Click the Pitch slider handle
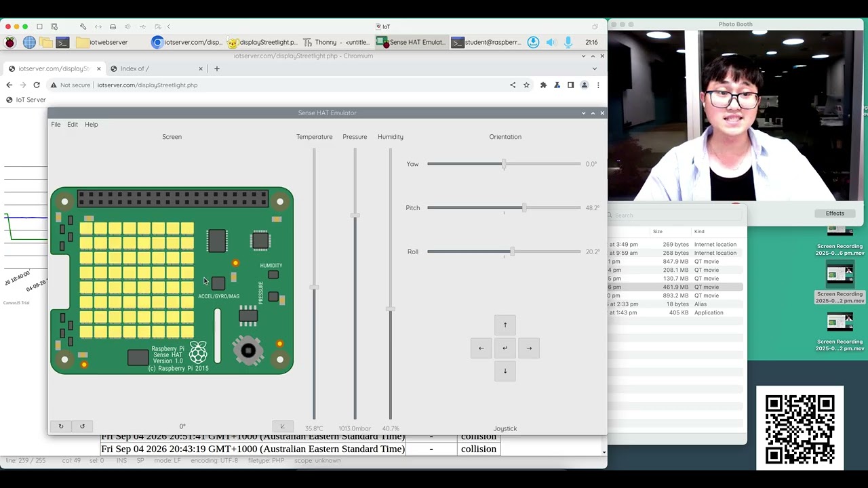The image size is (868, 488). click(524, 208)
